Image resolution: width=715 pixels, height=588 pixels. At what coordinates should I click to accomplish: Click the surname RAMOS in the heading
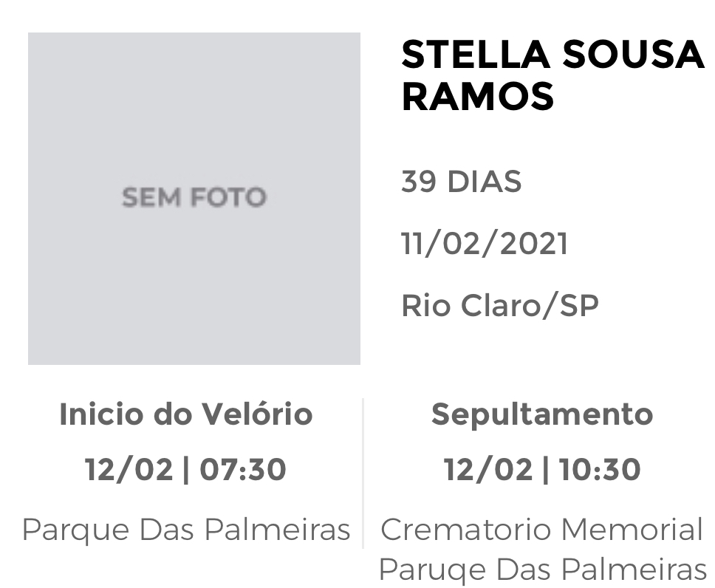pos(477,96)
